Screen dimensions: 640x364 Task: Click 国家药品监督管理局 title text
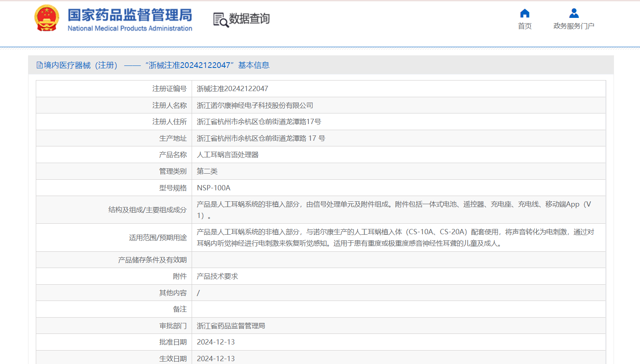[130, 15]
